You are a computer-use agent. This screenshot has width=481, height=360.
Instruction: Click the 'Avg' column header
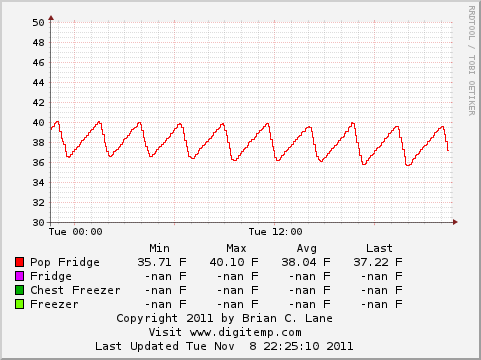(307, 249)
